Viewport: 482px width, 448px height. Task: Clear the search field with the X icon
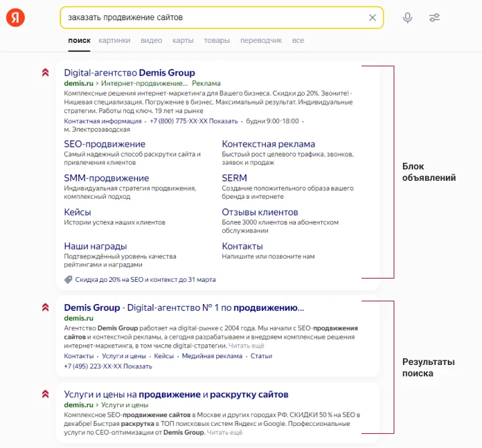click(x=373, y=17)
